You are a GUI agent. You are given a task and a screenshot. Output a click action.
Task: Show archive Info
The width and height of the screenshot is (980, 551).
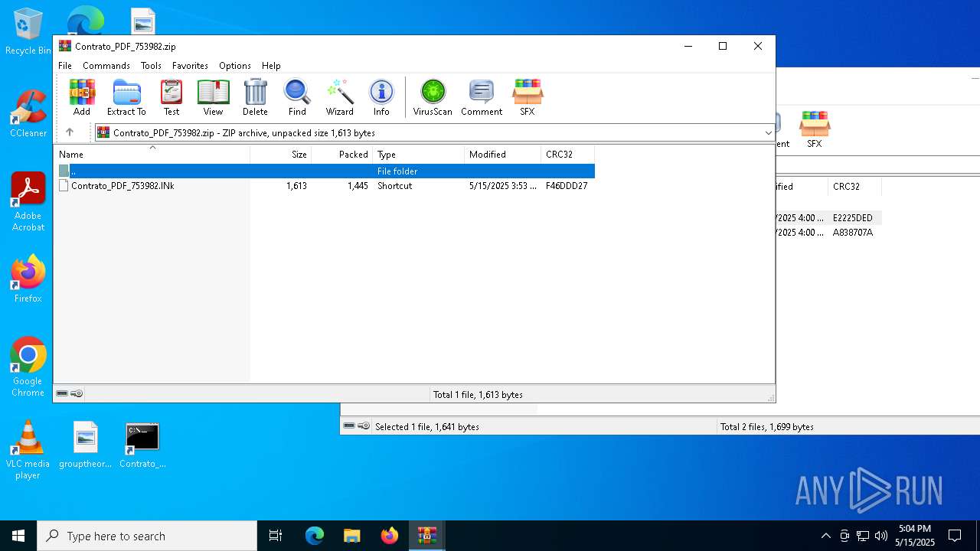pos(381,97)
